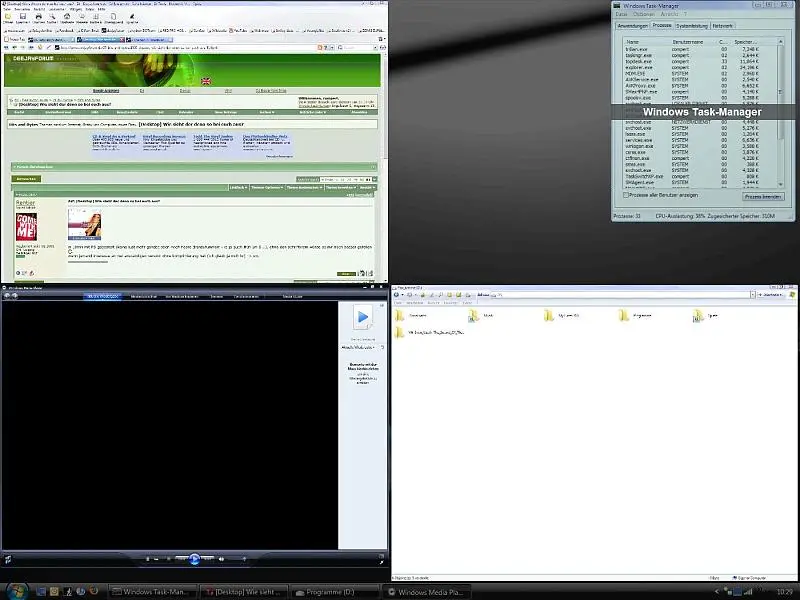Open the Musik folder in Explorer

pos(474,315)
